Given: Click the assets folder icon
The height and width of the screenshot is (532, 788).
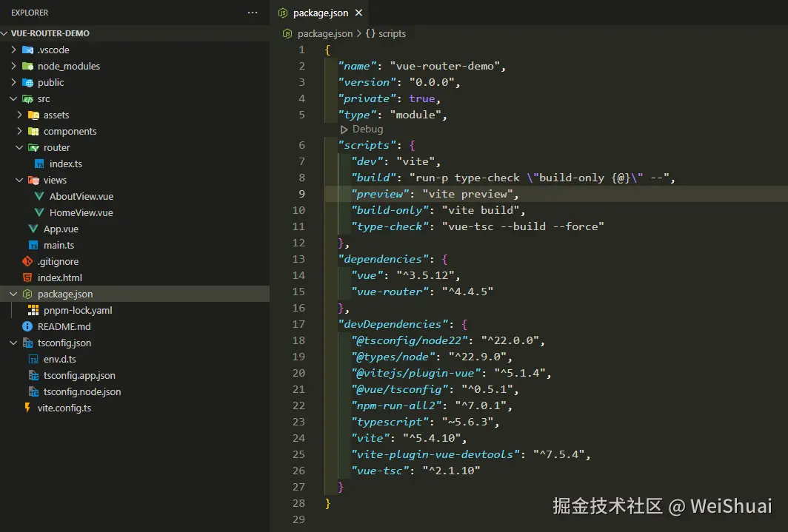Looking at the screenshot, I should point(33,115).
